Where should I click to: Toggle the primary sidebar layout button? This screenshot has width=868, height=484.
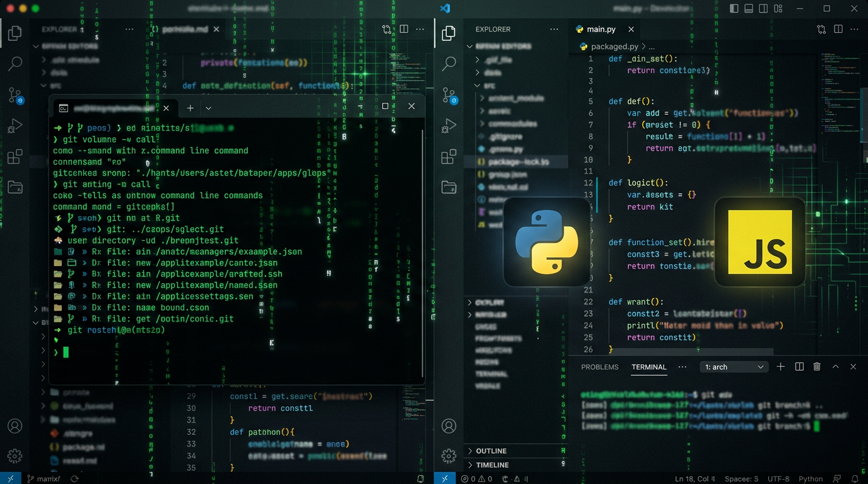tap(734, 9)
